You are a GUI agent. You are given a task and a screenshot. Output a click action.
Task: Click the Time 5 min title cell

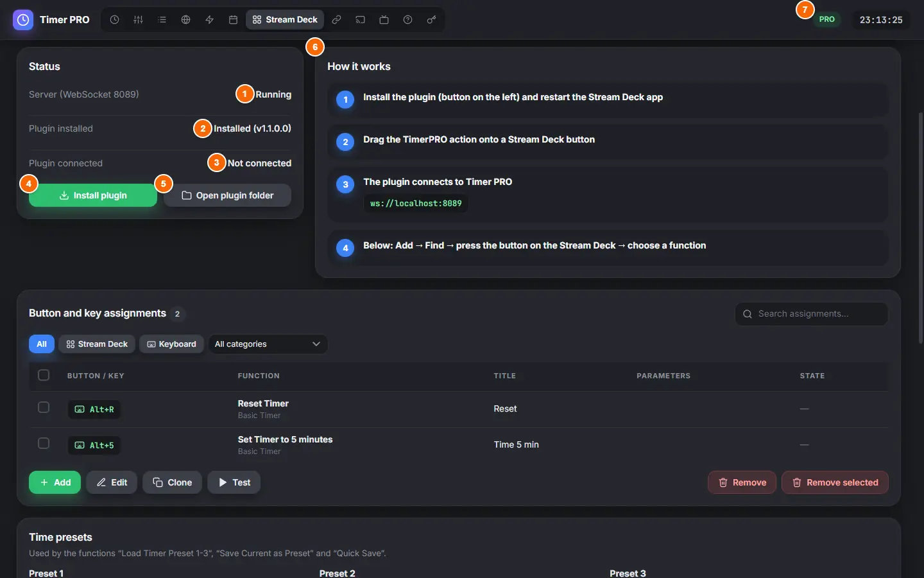[516, 444]
